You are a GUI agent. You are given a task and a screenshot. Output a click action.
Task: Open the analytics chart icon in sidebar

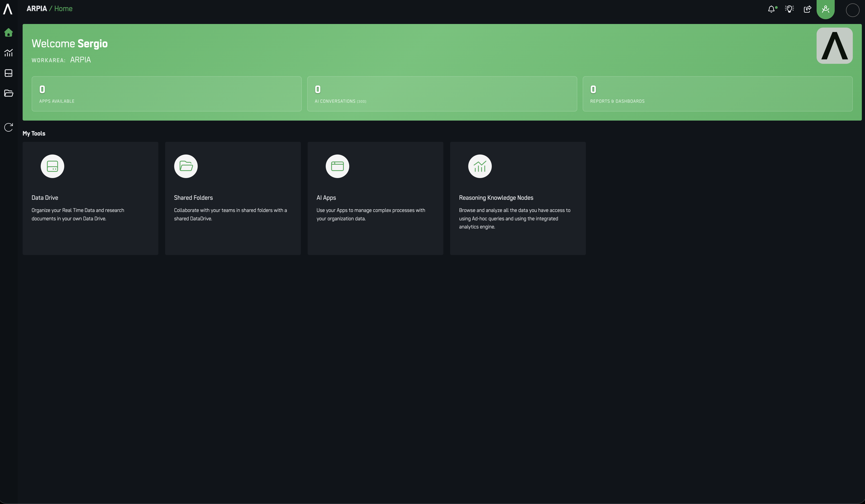pos(9,52)
